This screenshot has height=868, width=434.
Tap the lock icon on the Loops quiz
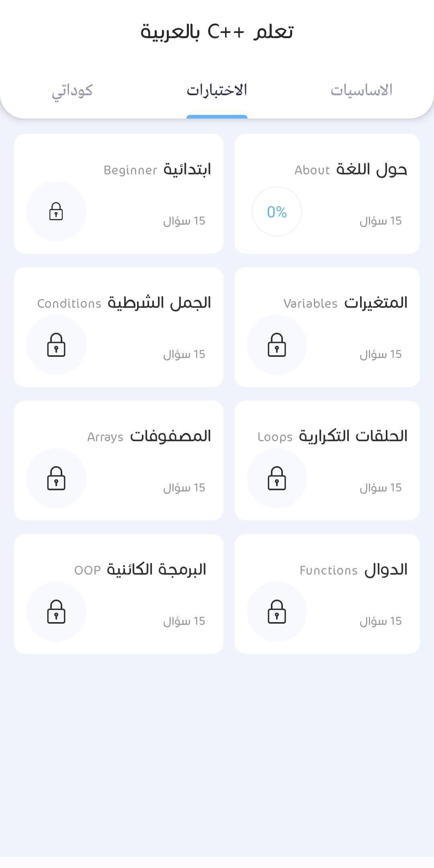point(277,478)
